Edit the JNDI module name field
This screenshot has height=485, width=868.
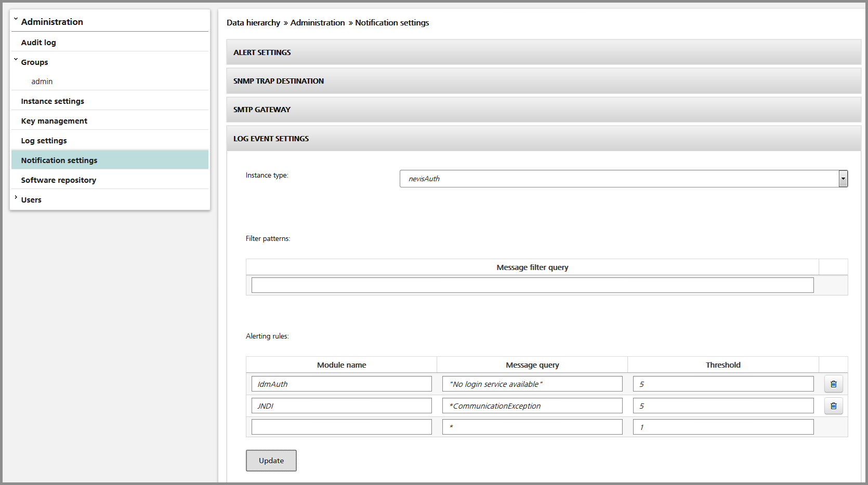click(341, 406)
